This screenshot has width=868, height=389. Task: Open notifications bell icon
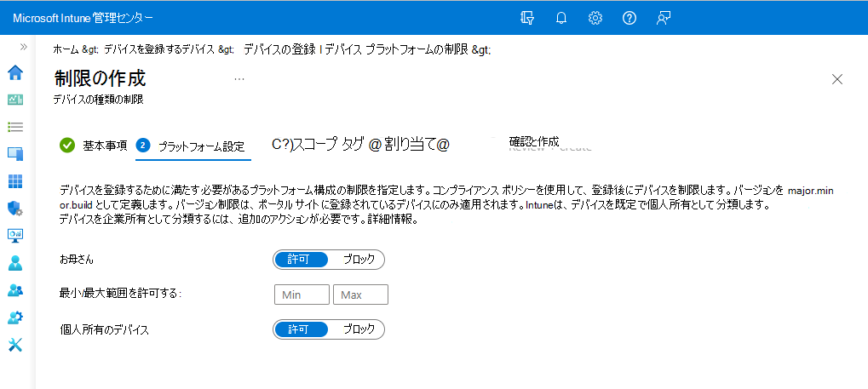(x=561, y=18)
